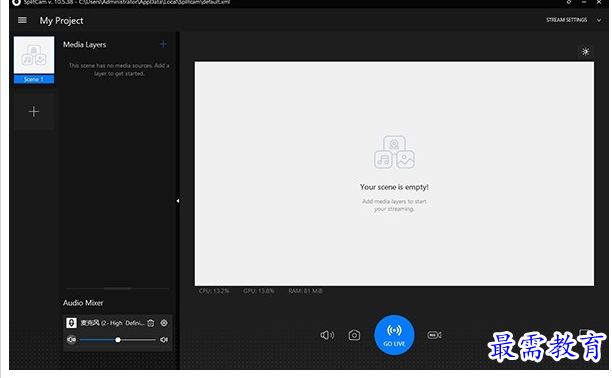Adjust the microphone volume slider

click(117, 340)
